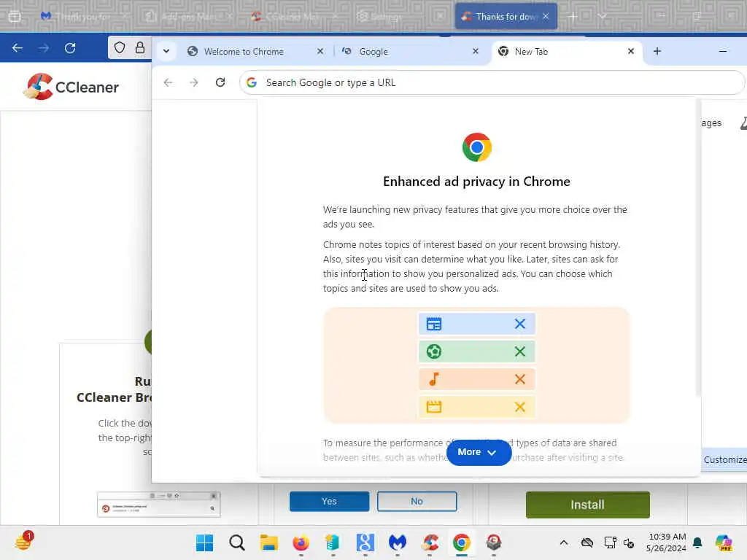Click the Customize button on New Tab
Viewport: 747px width, 560px height.
724,459
